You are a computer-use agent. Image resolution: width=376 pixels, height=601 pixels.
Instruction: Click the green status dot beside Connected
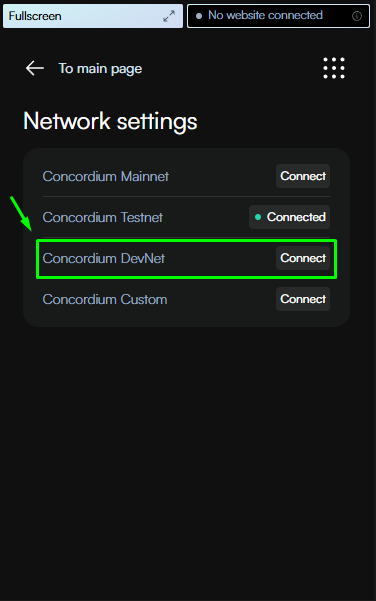click(258, 217)
